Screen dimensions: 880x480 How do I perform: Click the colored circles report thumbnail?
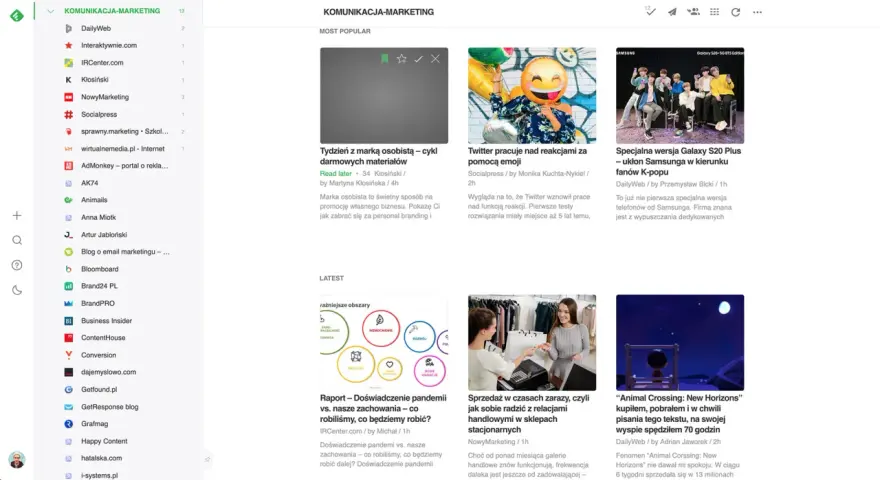click(x=384, y=342)
